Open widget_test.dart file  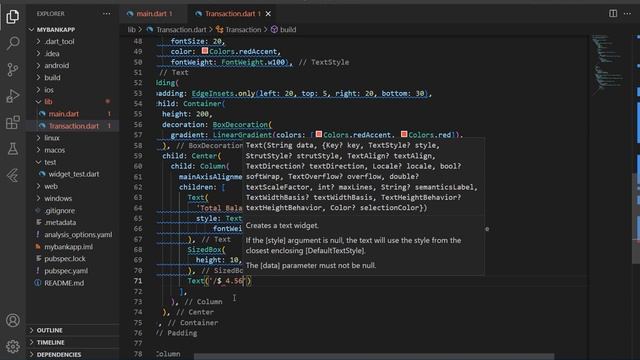tap(73, 174)
